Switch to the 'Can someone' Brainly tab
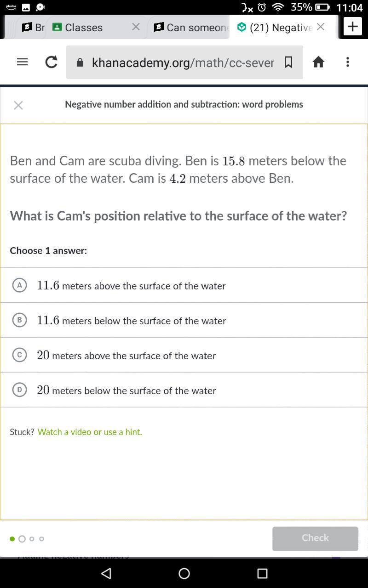 click(191, 28)
